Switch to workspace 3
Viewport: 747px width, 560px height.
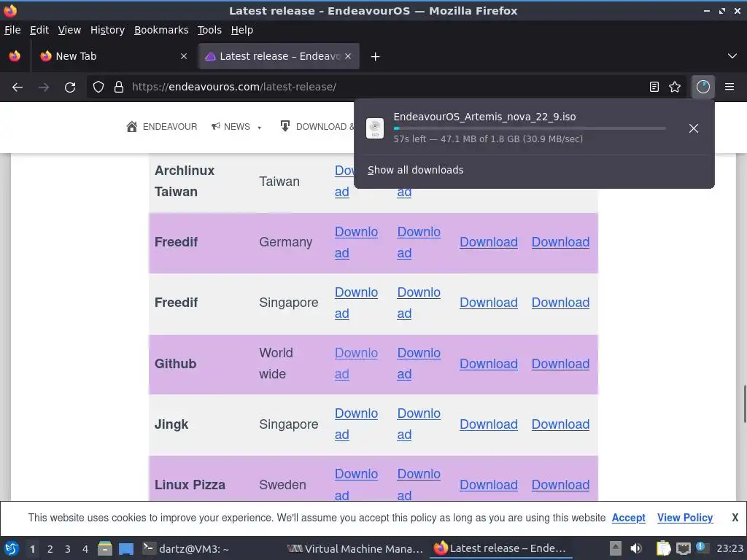68,549
